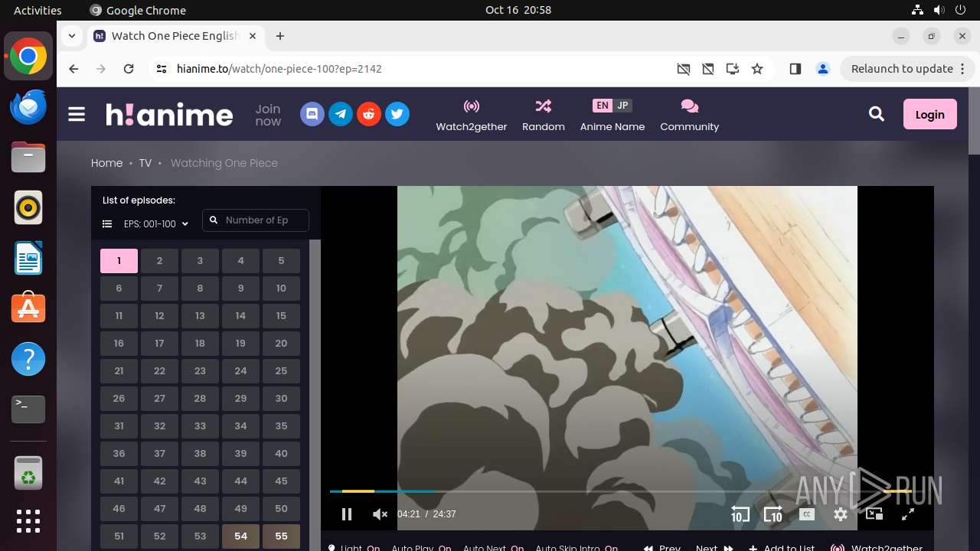The image size is (980, 551).
Task: Open the Activities overview
Action: click(x=38, y=10)
